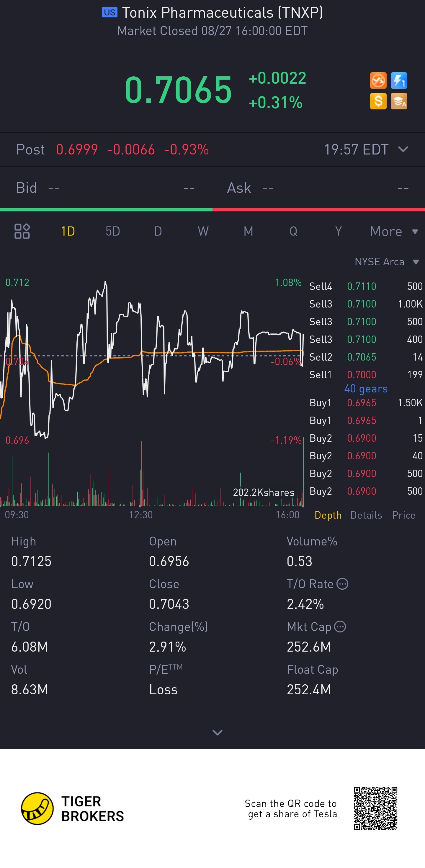The height and width of the screenshot is (868, 425).
Task: Tap the Vol value 8.63M
Action: coord(29,690)
